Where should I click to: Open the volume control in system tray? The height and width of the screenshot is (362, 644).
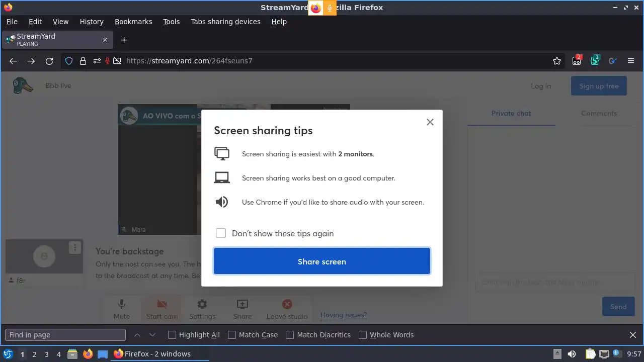[572, 354]
